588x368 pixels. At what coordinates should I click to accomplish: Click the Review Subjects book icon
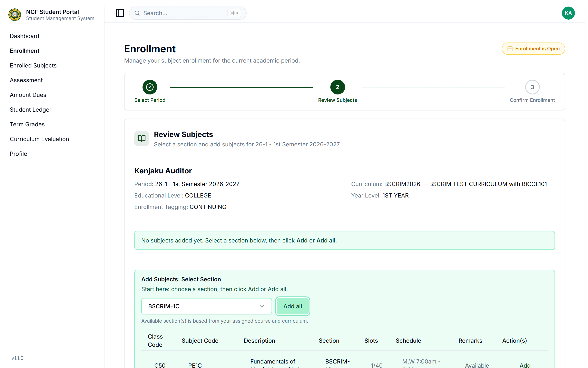pyautogui.click(x=142, y=138)
